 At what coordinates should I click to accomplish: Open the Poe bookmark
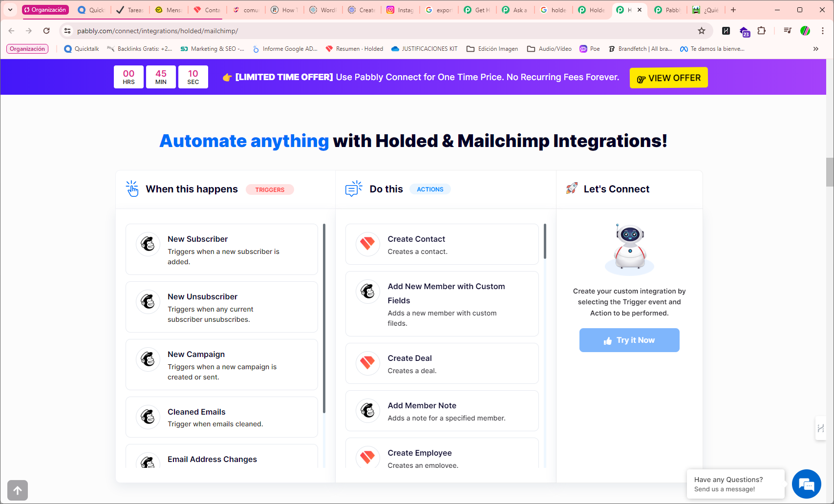click(590, 49)
